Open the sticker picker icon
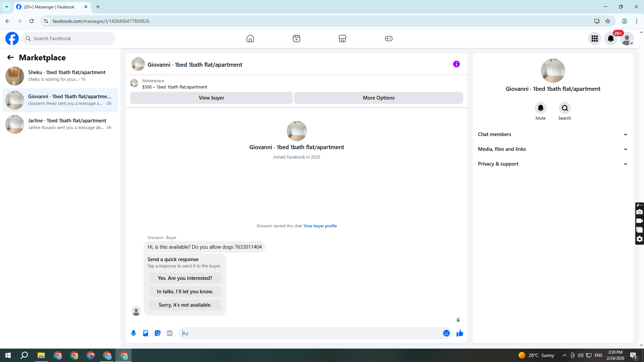 (x=158, y=333)
